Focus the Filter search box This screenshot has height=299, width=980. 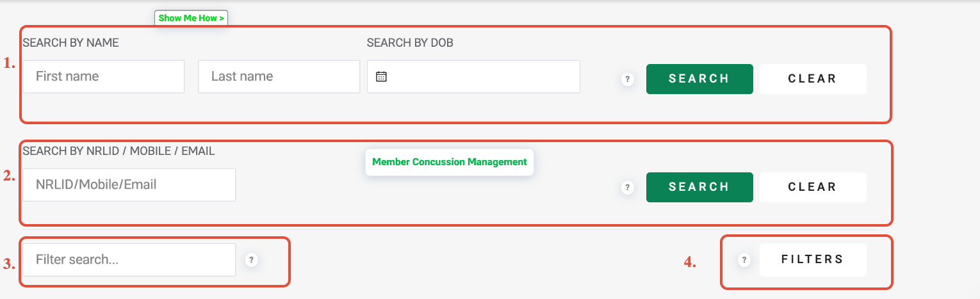[x=129, y=260]
